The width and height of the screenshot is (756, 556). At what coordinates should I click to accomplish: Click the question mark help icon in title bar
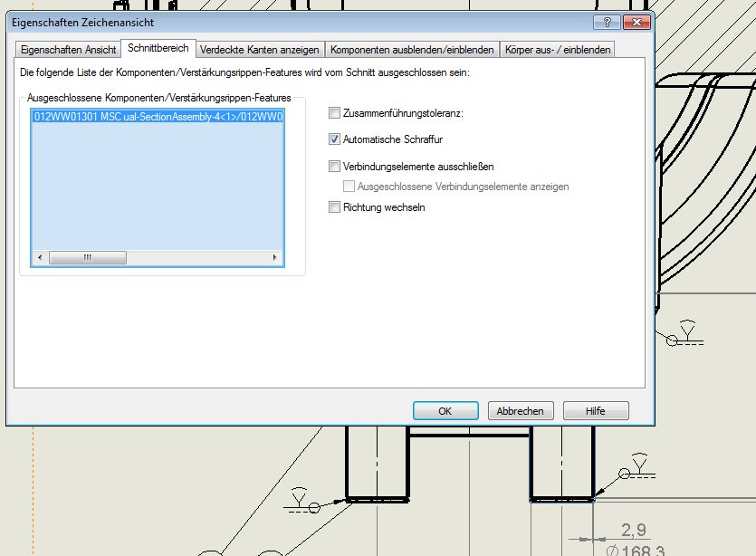tap(599, 21)
